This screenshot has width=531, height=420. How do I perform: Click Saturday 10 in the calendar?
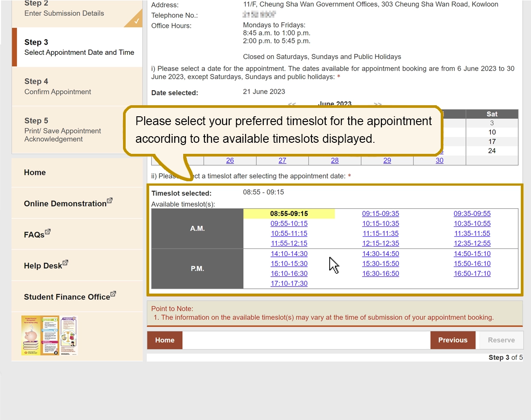pos(492,132)
